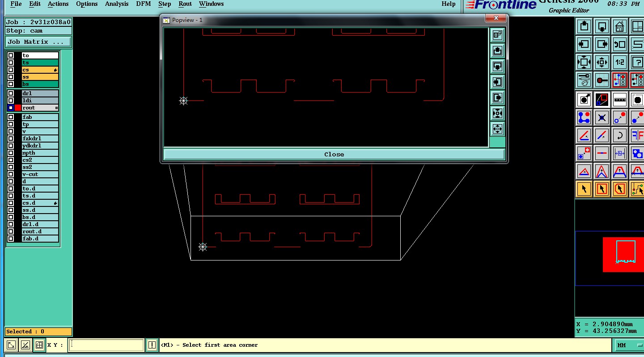The image size is (644, 357).
Task: Click the pan right arrow icon
Action: point(602,44)
